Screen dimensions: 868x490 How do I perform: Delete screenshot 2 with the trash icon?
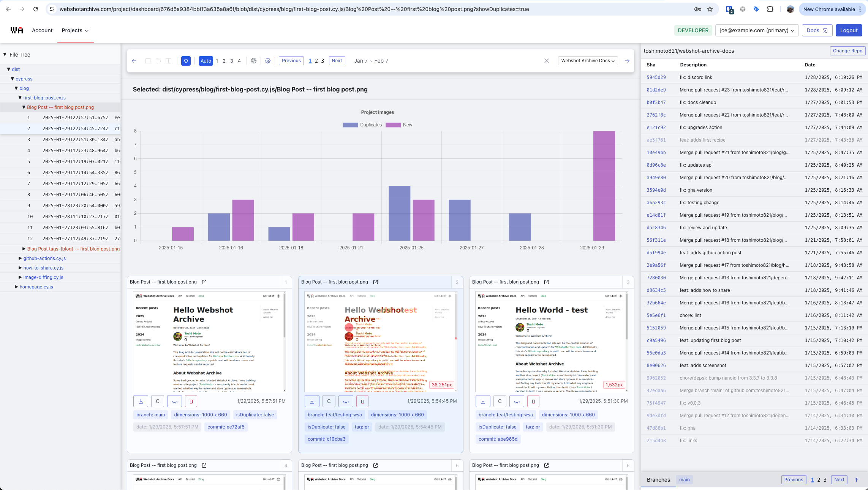tap(362, 401)
